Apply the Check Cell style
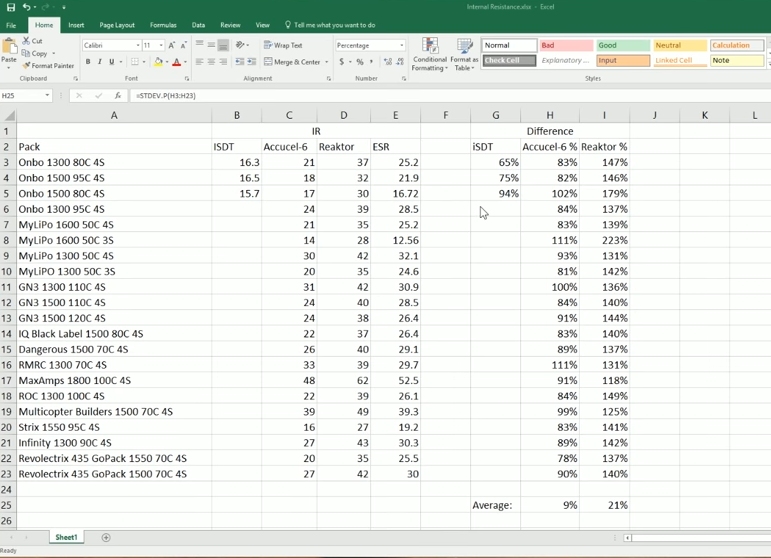The image size is (771, 558). pyautogui.click(x=509, y=60)
